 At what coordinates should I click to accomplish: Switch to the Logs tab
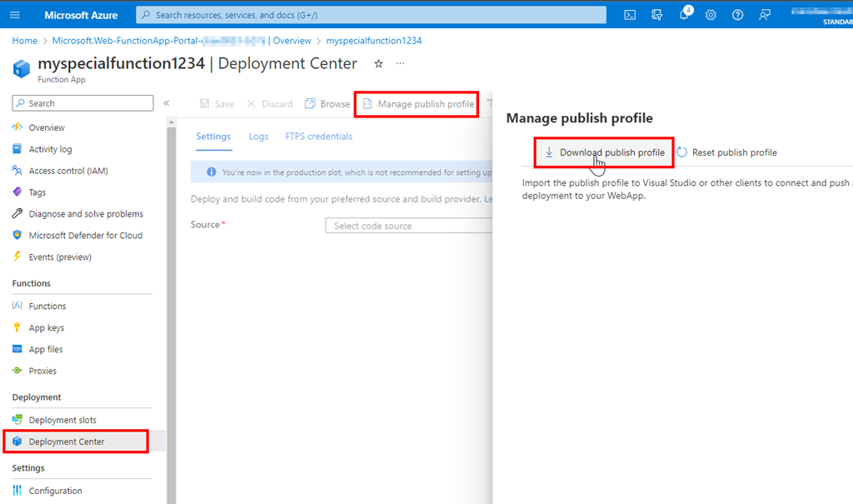tap(258, 137)
